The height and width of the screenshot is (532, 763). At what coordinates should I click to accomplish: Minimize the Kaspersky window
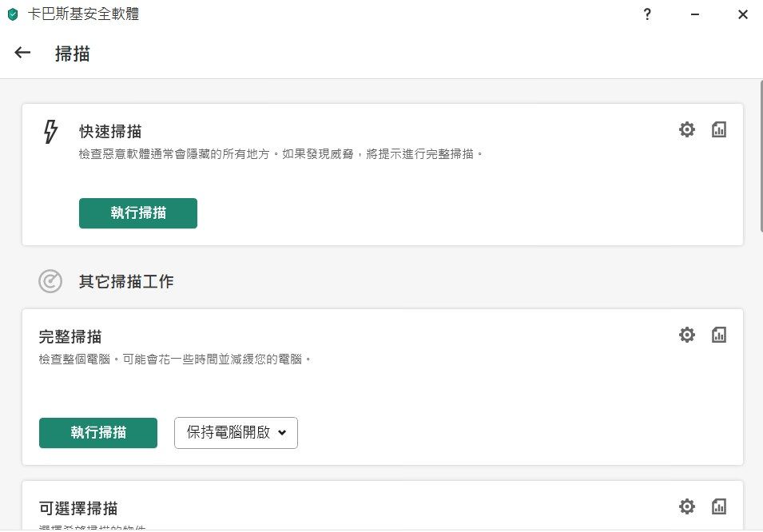click(x=695, y=14)
